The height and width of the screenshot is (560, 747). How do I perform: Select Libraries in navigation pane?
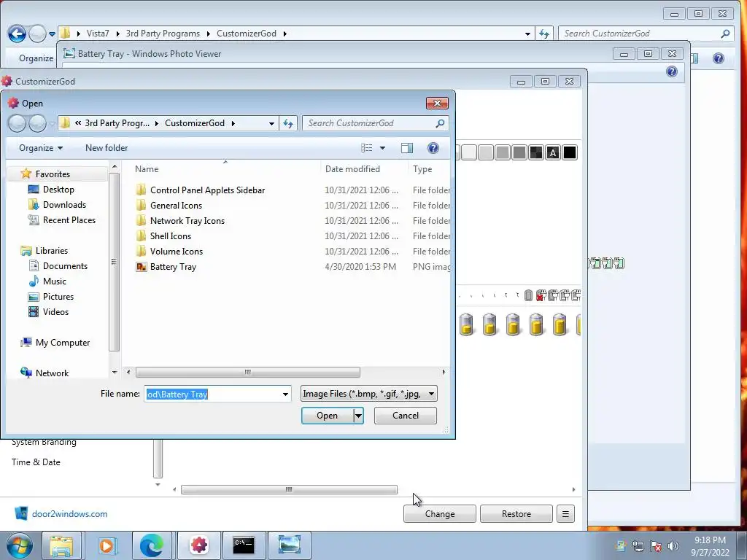pyautogui.click(x=52, y=251)
